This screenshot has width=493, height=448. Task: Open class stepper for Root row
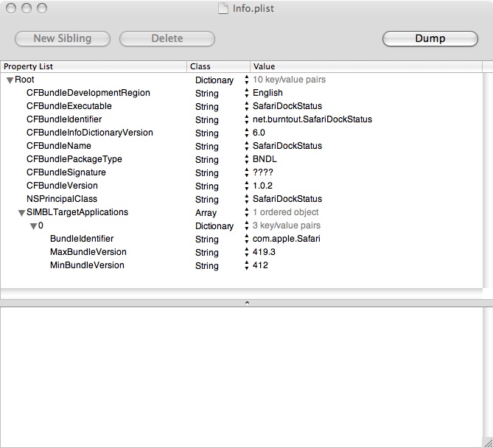coord(246,80)
